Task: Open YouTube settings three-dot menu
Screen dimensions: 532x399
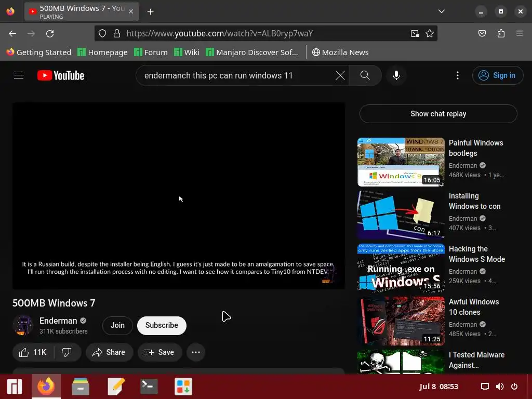Action: point(457,75)
